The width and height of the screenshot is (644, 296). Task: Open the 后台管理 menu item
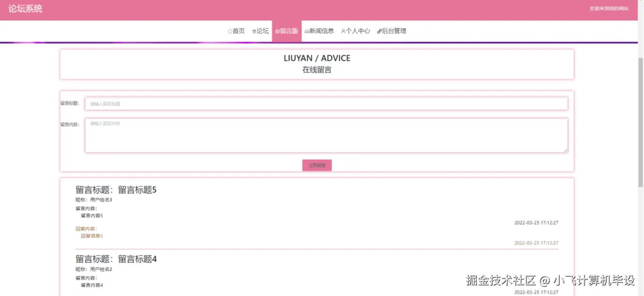click(392, 31)
